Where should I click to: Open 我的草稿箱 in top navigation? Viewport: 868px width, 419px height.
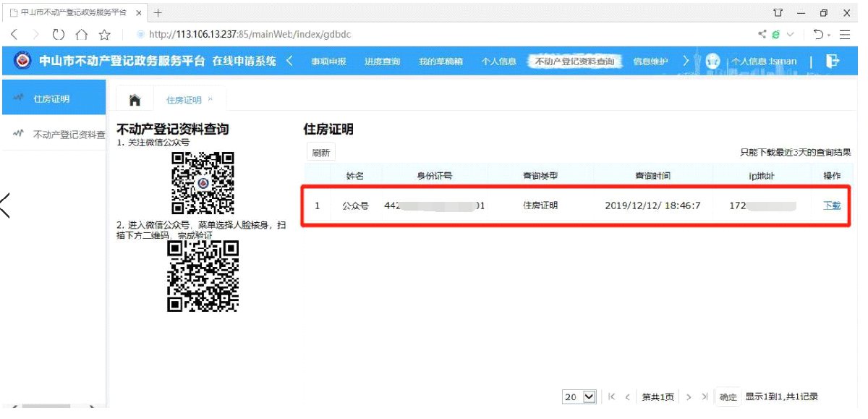440,62
